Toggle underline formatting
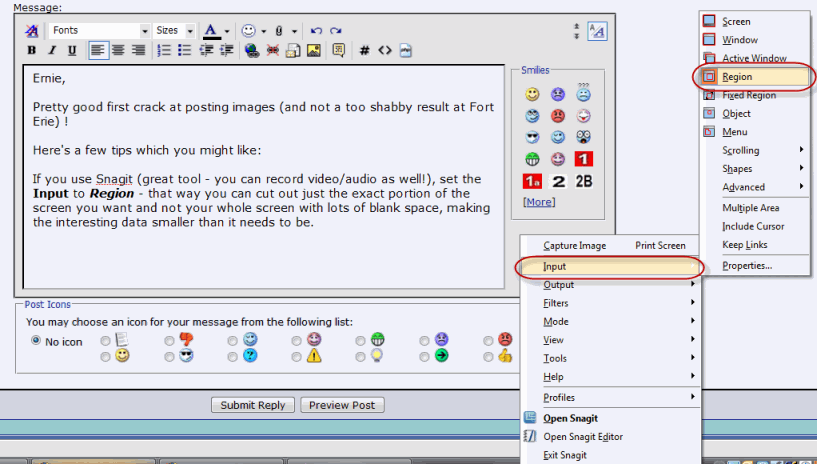The height and width of the screenshot is (464, 817). [72, 51]
